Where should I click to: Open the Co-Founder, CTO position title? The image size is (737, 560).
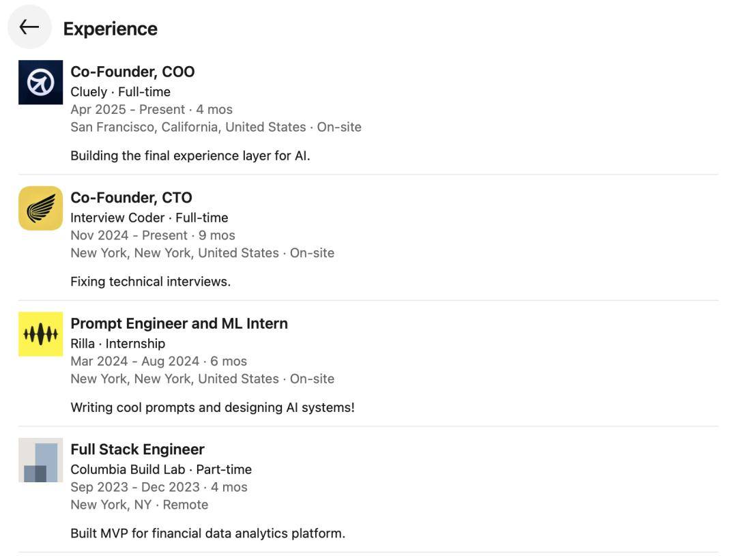click(x=131, y=197)
